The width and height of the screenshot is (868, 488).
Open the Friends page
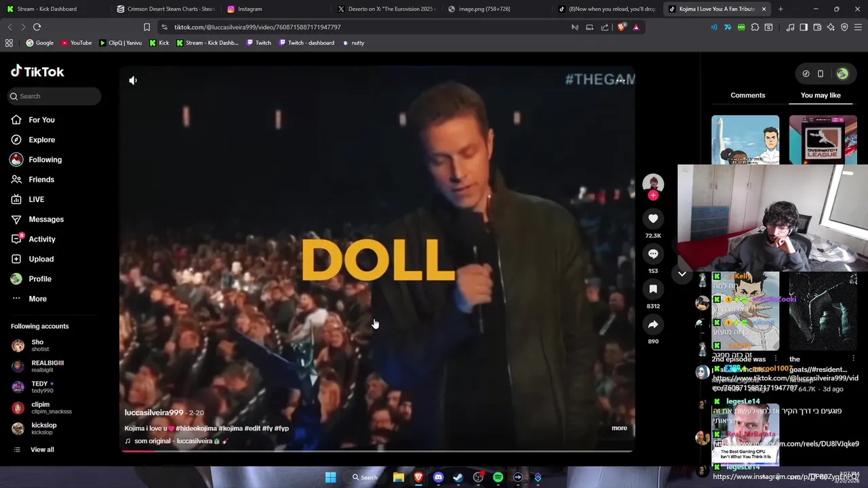tap(41, 180)
